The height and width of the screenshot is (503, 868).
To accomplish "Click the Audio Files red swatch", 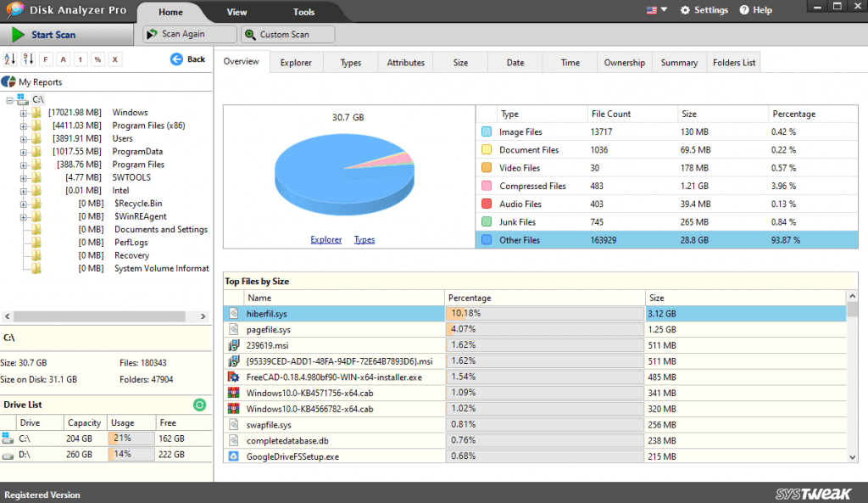I will point(487,204).
